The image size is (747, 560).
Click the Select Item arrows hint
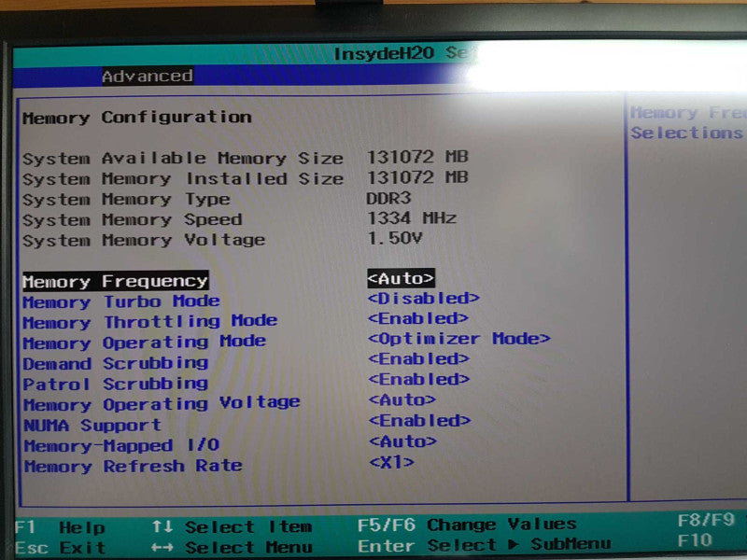click(x=232, y=527)
